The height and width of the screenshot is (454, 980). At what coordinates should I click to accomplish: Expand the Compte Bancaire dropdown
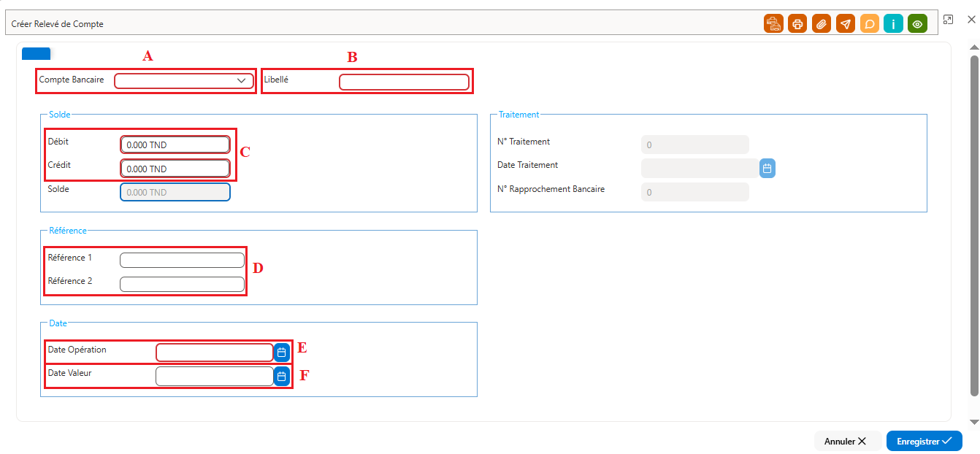(x=184, y=81)
